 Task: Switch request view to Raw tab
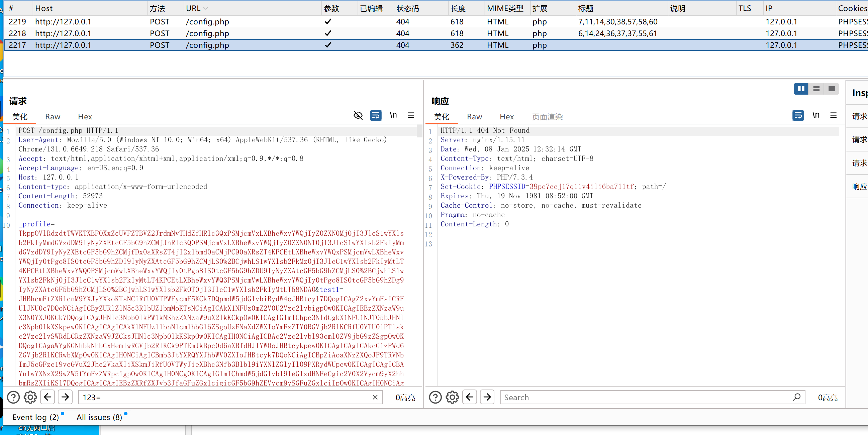pyautogui.click(x=53, y=117)
